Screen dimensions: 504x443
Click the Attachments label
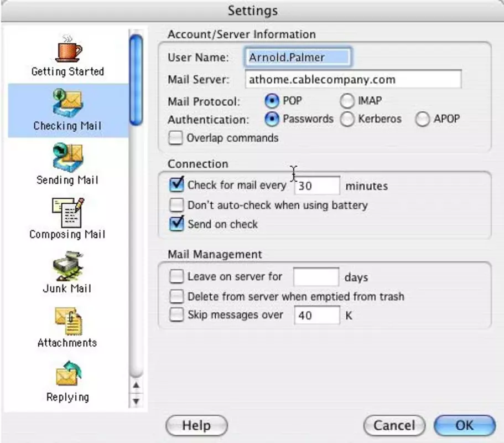(x=67, y=343)
